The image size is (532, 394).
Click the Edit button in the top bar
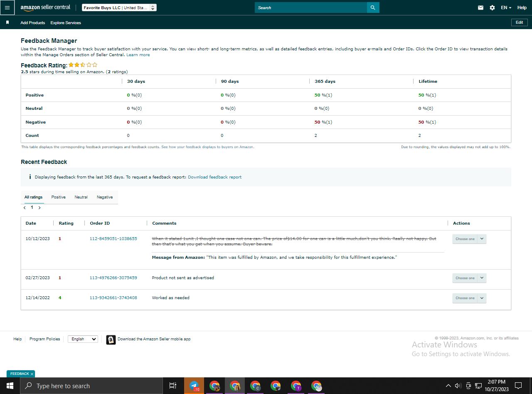[x=520, y=22]
